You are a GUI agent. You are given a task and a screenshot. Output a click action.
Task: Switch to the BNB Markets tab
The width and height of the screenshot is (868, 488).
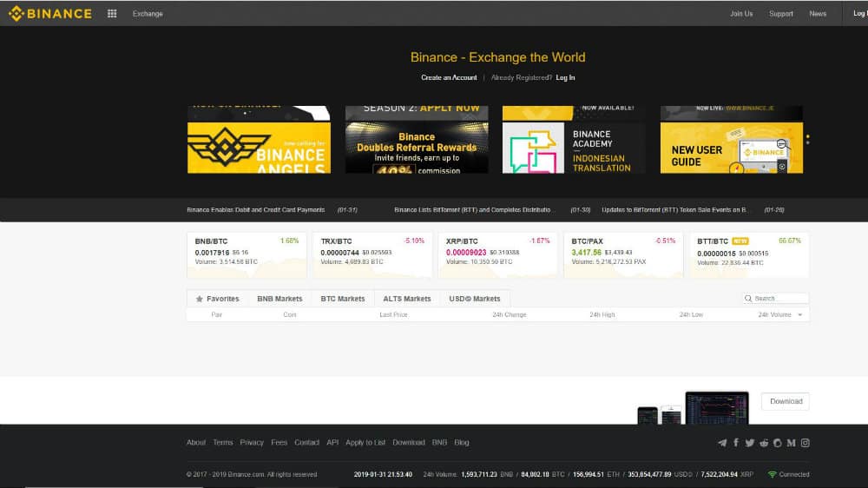pos(279,299)
